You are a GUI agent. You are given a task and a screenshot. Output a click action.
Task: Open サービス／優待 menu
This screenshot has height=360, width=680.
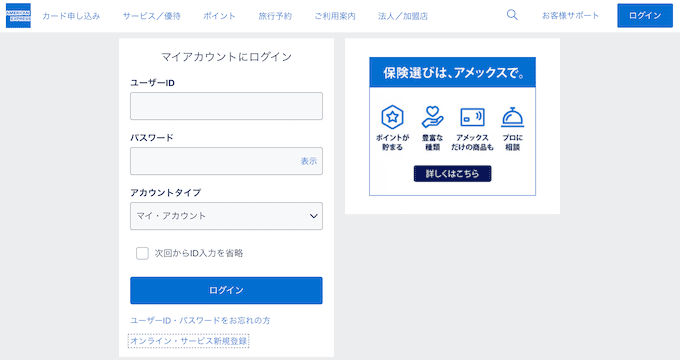[151, 16]
